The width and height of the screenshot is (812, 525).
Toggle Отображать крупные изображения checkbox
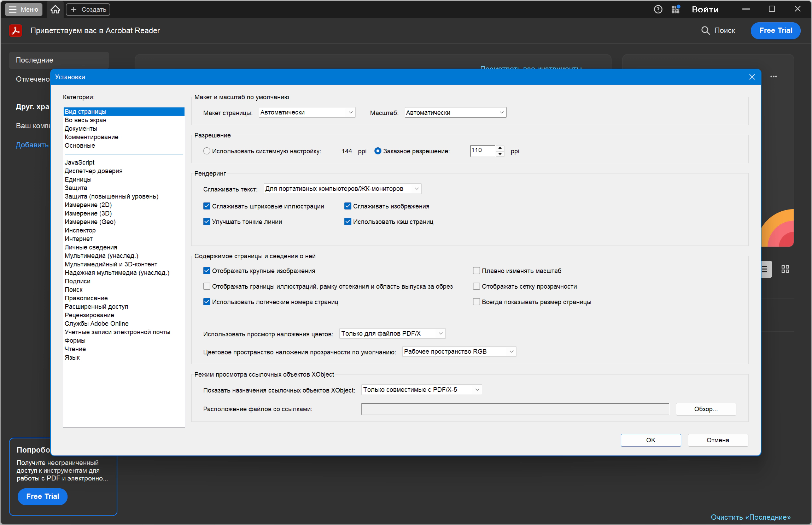tap(207, 271)
